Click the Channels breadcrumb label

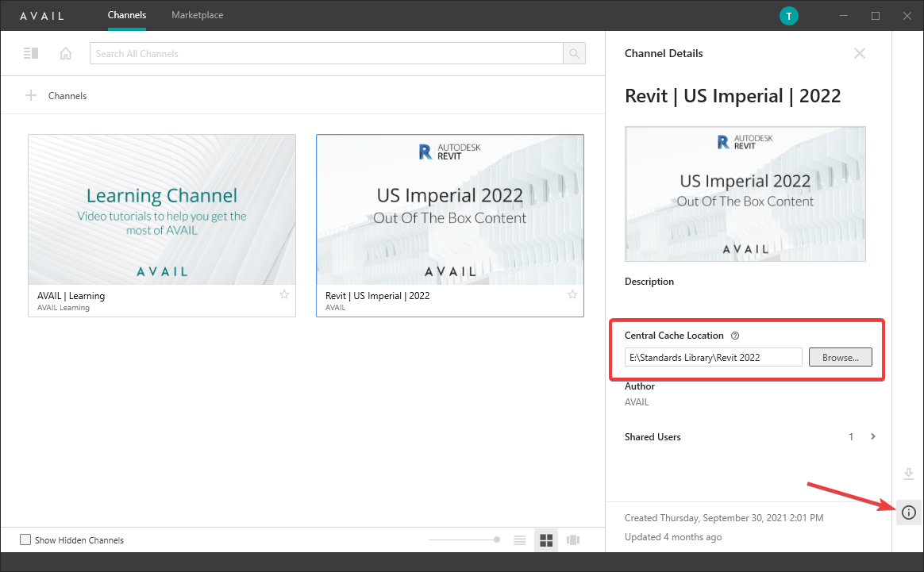tap(67, 96)
